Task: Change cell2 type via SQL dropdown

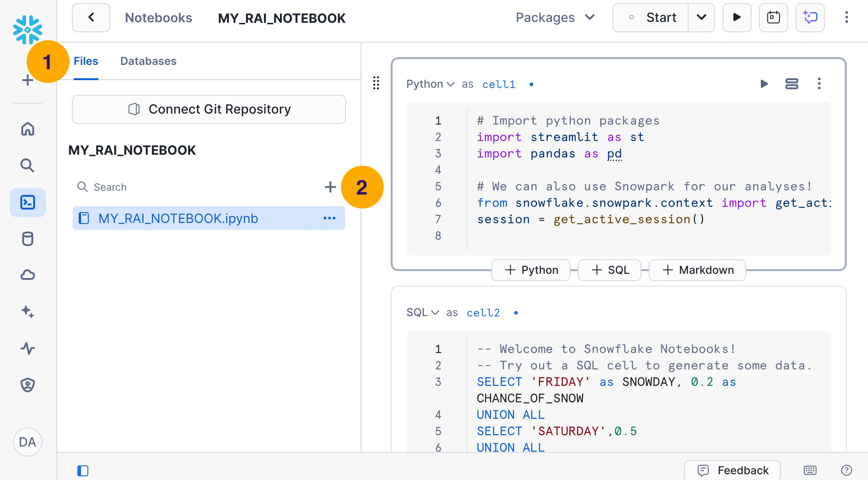Action: pyautogui.click(x=422, y=312)
